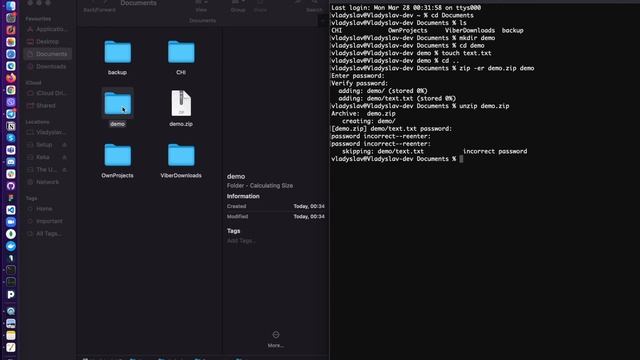640x360 pixels.
Task: Select the CHI folder in Finder
Action: (x=181, y=52)
